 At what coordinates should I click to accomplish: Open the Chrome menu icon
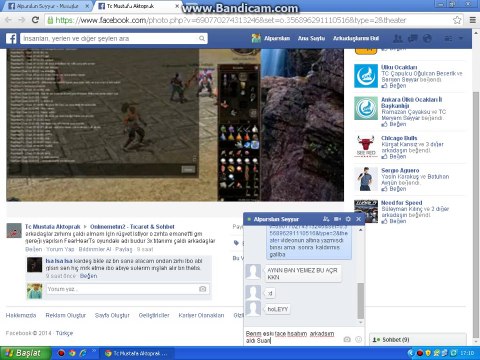tap(473, 20)
